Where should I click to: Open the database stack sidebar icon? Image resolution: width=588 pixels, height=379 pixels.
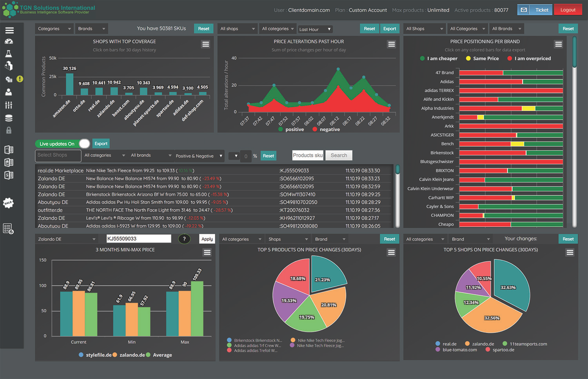pyautogui.click(x=9, y=118)
